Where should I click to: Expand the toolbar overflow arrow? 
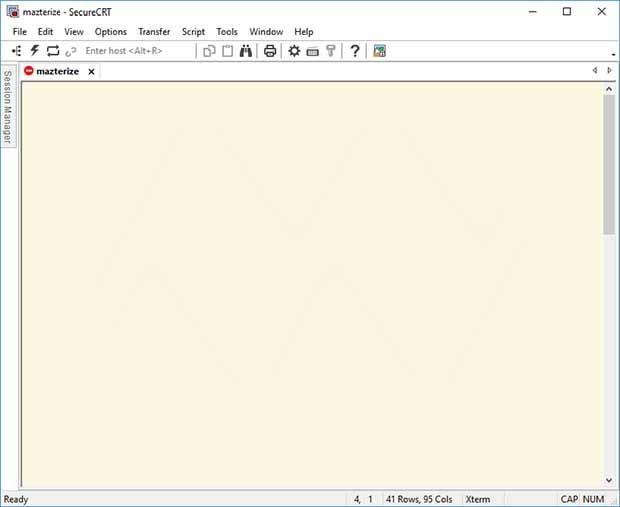[x=612, y=55]
